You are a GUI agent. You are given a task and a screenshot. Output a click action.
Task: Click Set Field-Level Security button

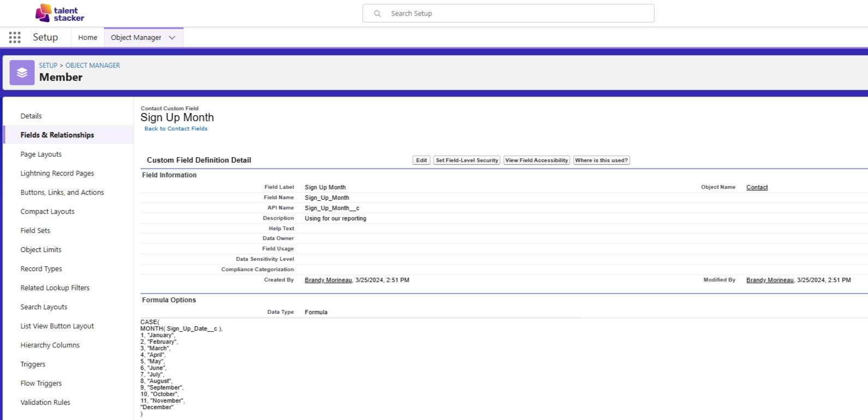[467, 160]
